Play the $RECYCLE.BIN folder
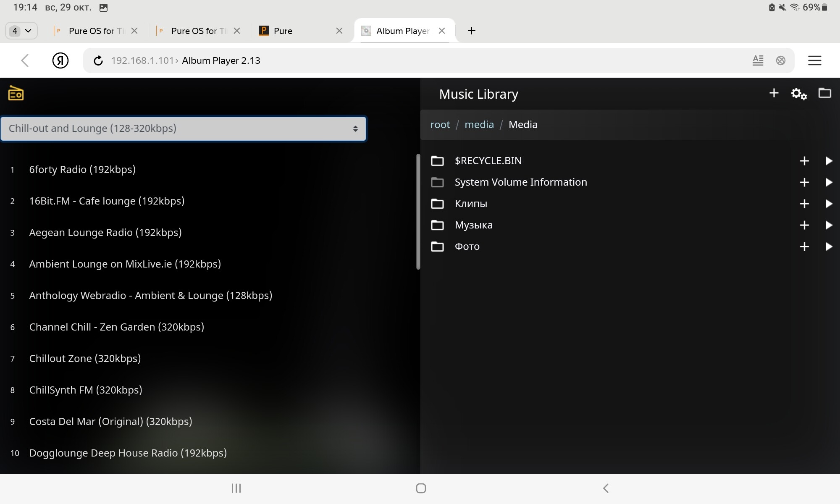The image size is (840, 504). [829, 161]
